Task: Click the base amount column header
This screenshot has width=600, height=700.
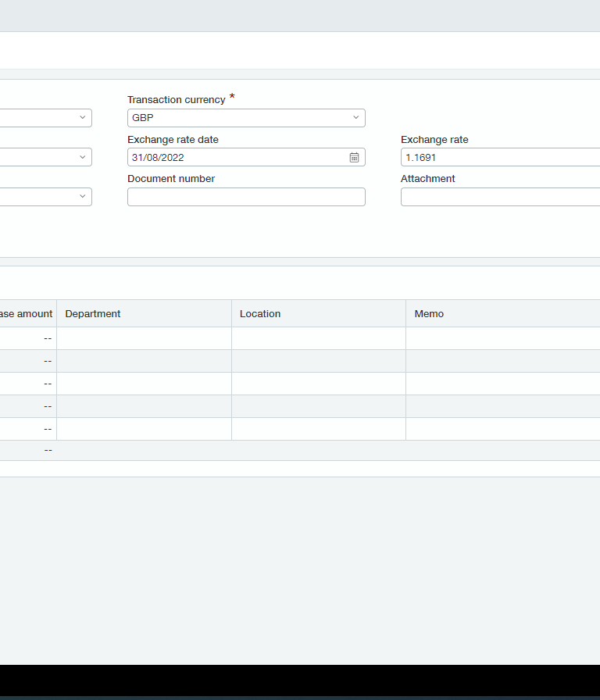Action: pos(28,314)
